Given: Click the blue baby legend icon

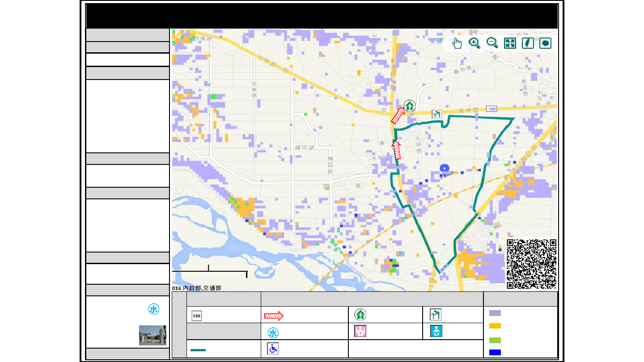Looking at the screenshot, I should coord(436,331).
